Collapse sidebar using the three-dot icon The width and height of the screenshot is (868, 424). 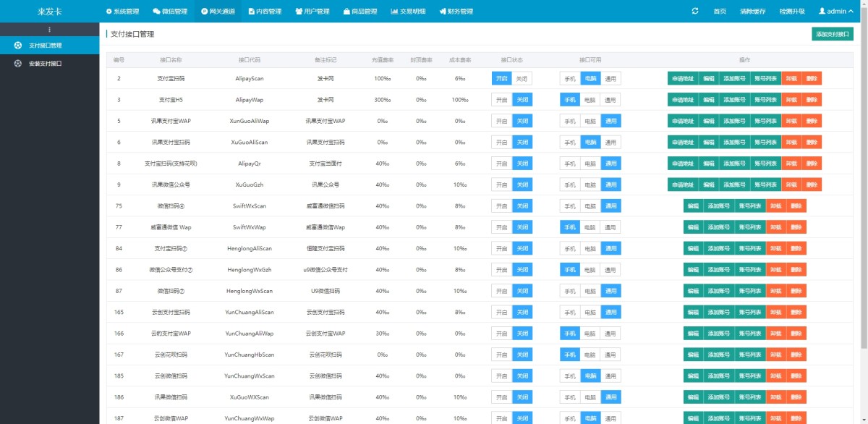(49, 30)
